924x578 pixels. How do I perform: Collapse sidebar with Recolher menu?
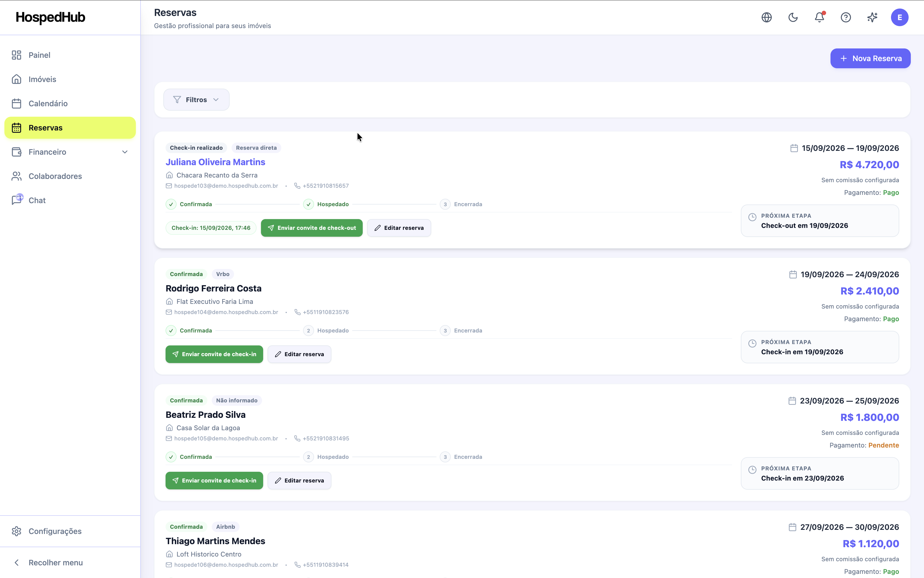click(x=70, y=563)
